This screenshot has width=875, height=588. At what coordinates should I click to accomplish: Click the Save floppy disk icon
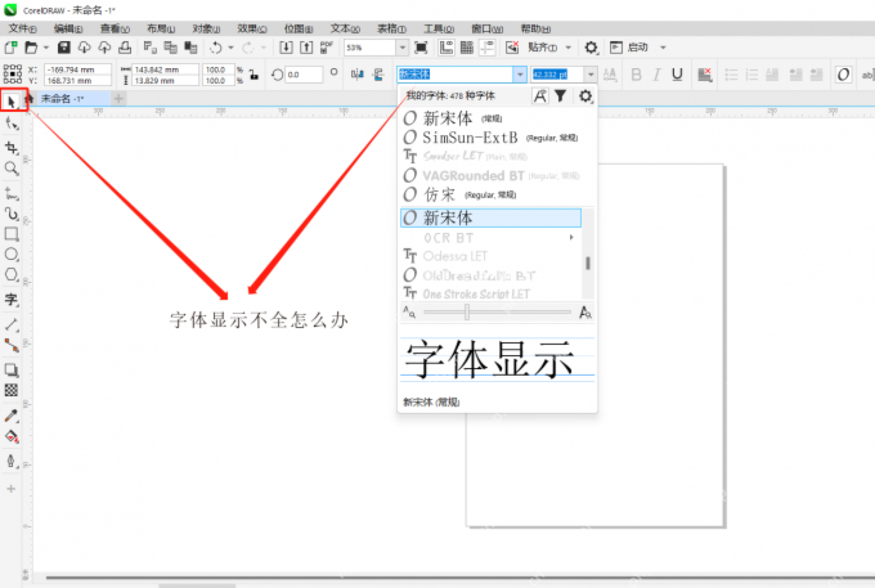[x=64, y=47]
